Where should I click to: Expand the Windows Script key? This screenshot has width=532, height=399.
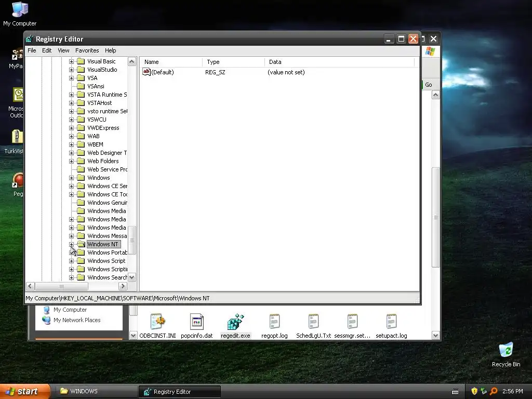(x=71, y=261)
